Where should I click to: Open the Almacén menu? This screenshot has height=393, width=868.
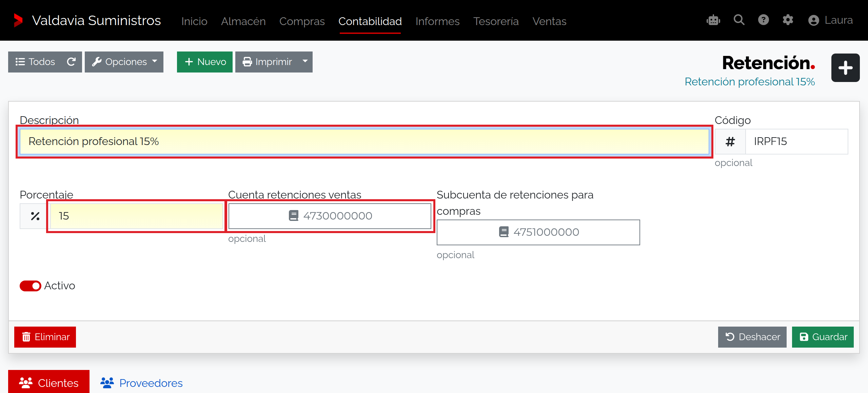tap(243, 21)
